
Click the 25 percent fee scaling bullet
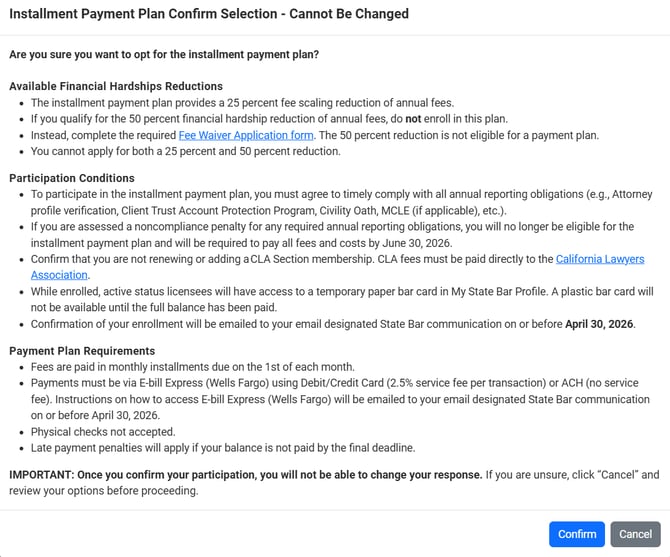tap(242, 103)
